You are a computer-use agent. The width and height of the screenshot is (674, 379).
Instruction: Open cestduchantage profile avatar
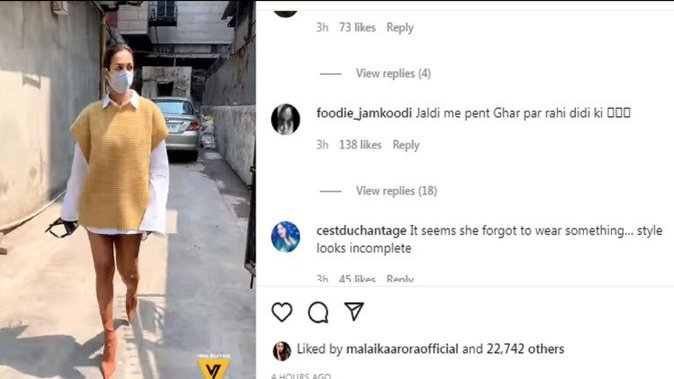coord(285,236)
